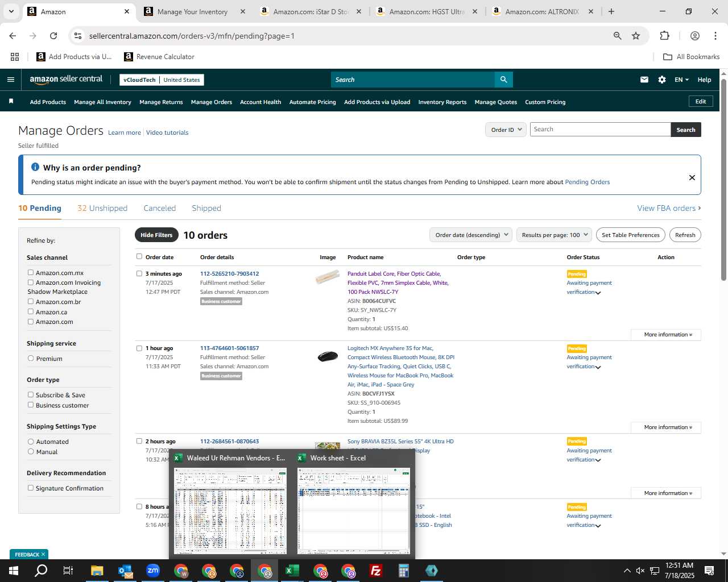
Task: Expand payment verification for Logitech order
Action: [598, 367]
